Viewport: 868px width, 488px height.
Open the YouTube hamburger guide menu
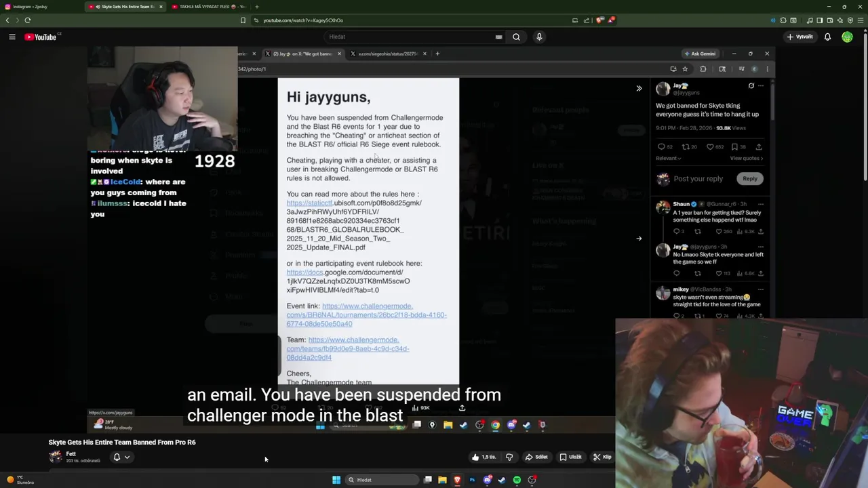[12, 37]
